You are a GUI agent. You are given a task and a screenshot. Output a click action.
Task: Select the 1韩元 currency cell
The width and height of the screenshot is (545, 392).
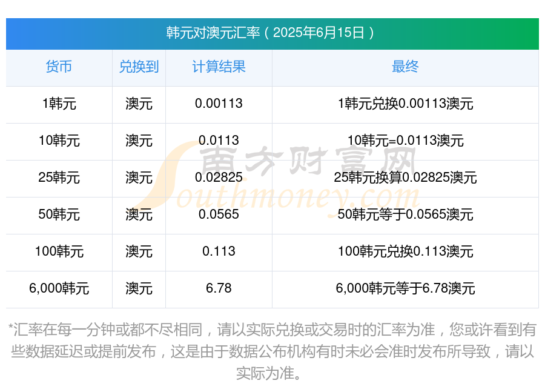(59, 104)
